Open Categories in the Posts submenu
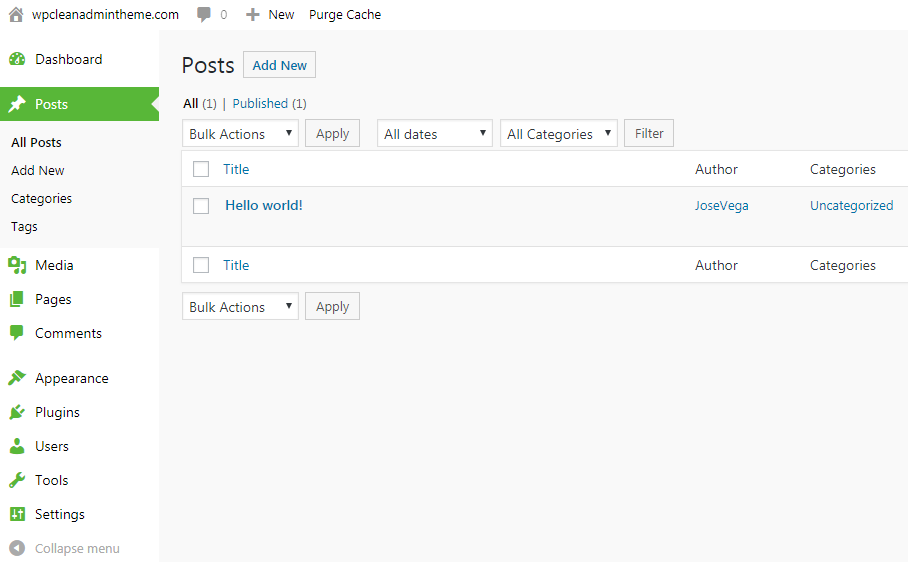The width and height of the screenshot is (908, 562). pyautogui.click(x=42, y=198)
